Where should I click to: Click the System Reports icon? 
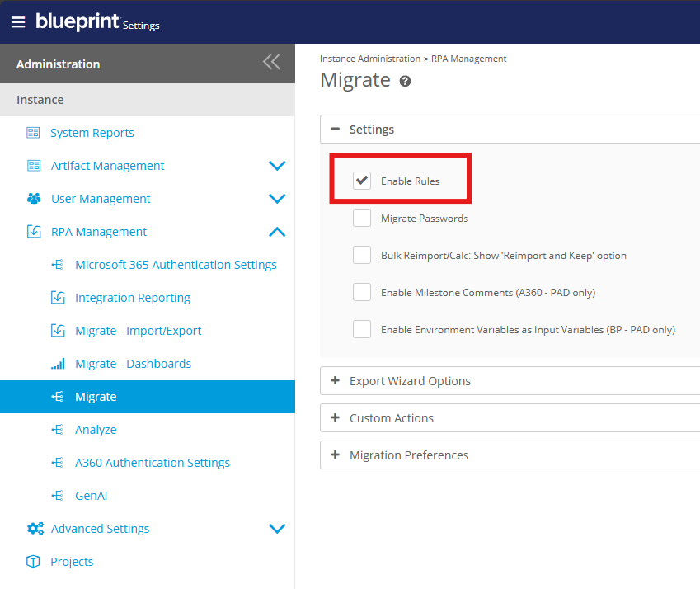(x=33, y=133)
